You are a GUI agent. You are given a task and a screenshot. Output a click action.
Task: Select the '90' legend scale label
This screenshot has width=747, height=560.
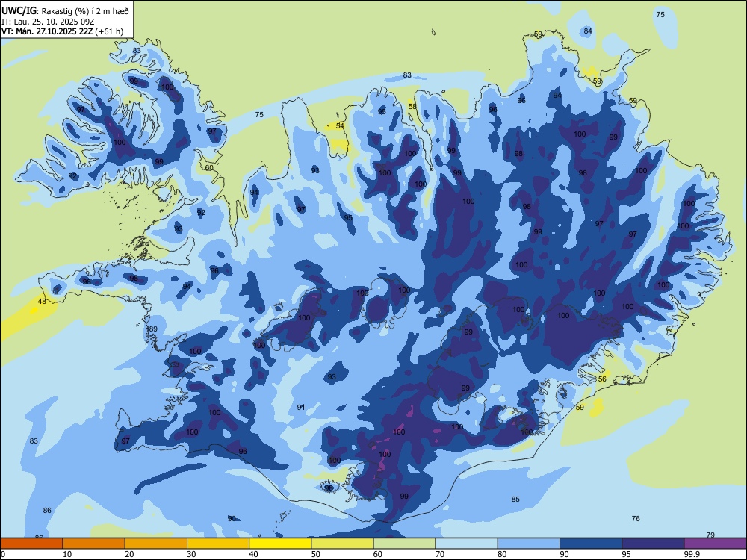564,554
